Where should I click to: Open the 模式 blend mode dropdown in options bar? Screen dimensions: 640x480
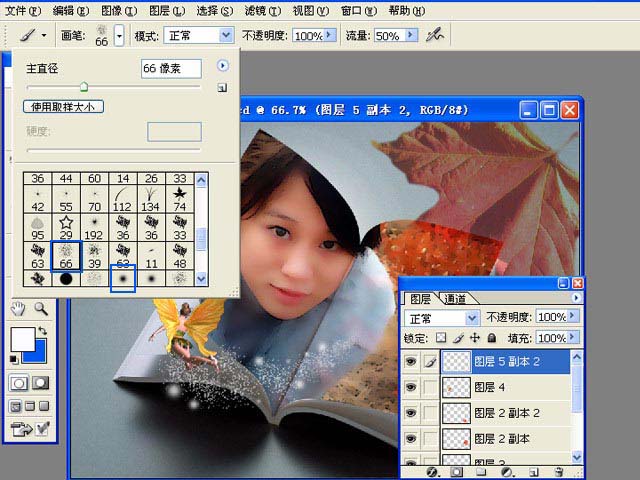click(x=225, y=35)
